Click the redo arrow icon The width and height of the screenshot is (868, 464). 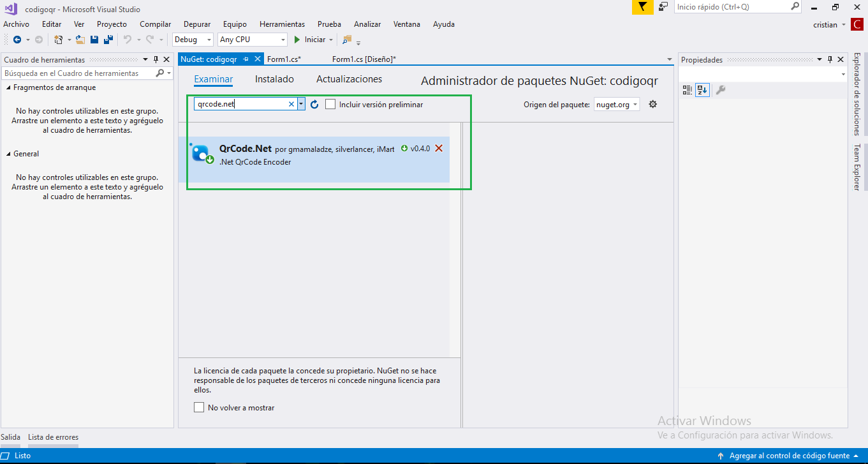[x=150, y=40]
